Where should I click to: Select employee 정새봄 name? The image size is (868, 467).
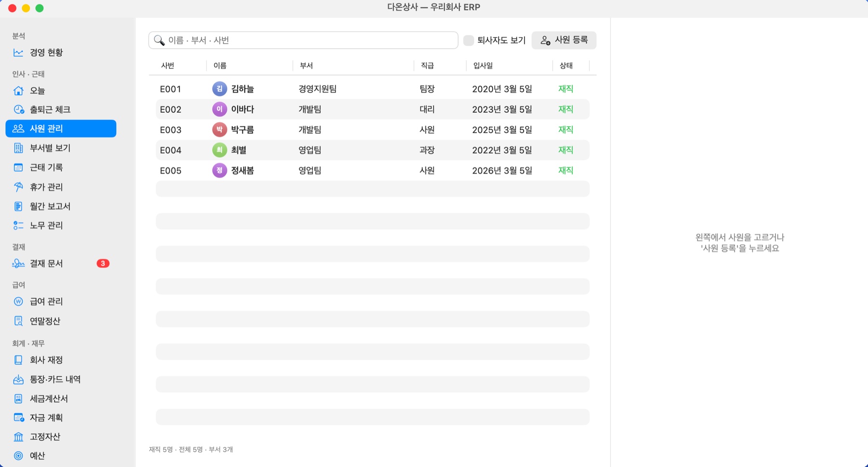243,171
